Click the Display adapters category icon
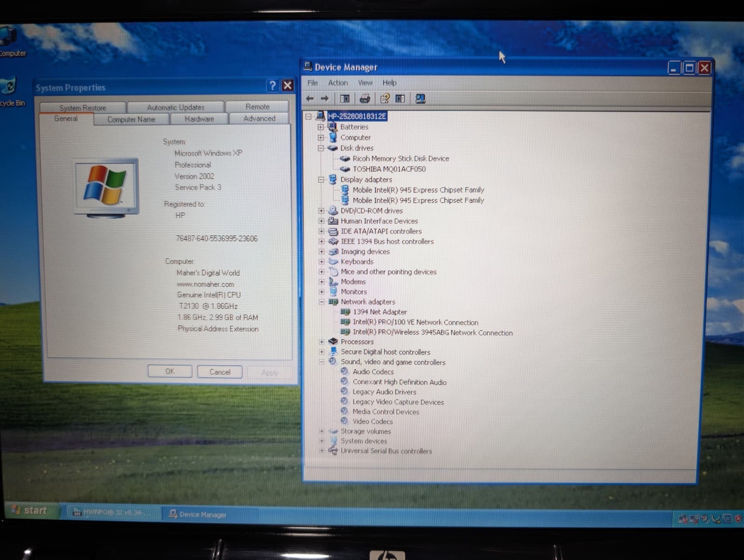Screen dimensions: 744x560 pyautogui.click(x=333, y=180)
